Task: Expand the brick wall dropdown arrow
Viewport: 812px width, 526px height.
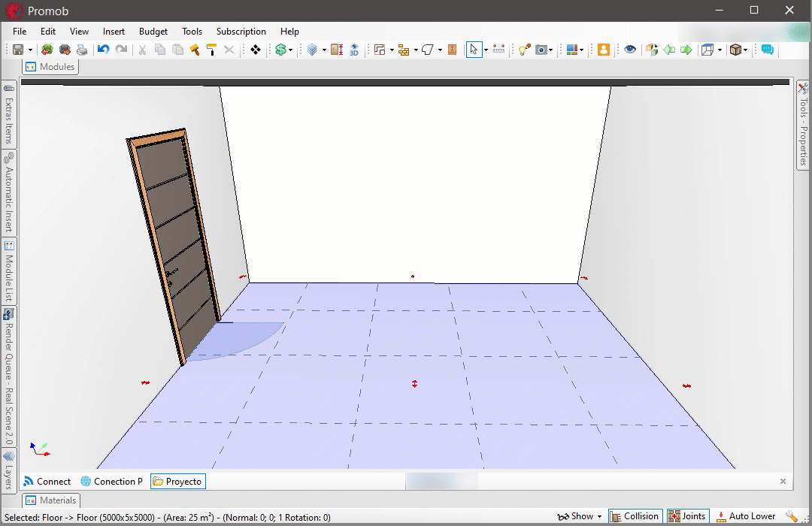Action: tap(416, 50)
